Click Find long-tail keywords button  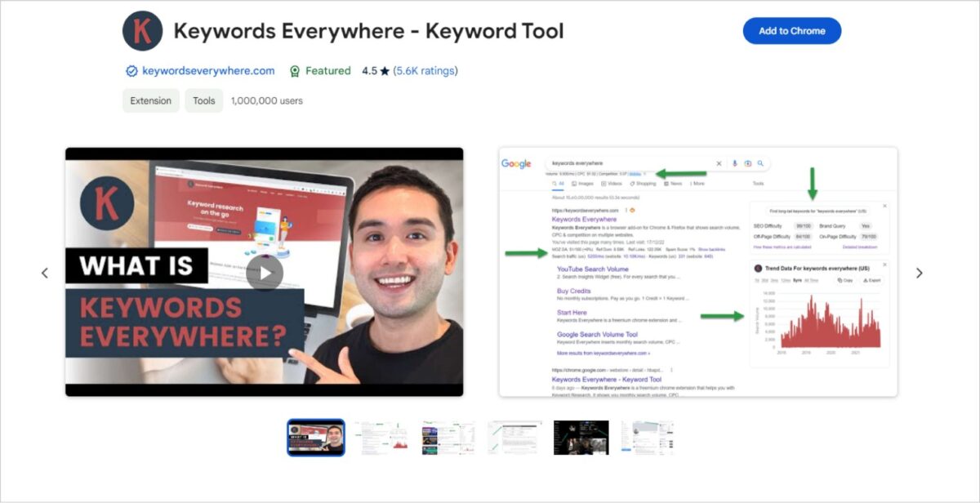(819, 211)
